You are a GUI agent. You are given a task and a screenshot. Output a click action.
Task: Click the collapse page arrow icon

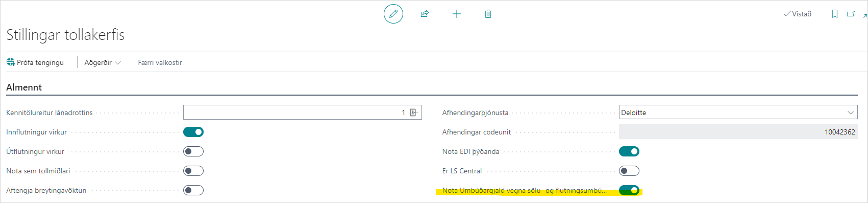(x=865, y=16)
